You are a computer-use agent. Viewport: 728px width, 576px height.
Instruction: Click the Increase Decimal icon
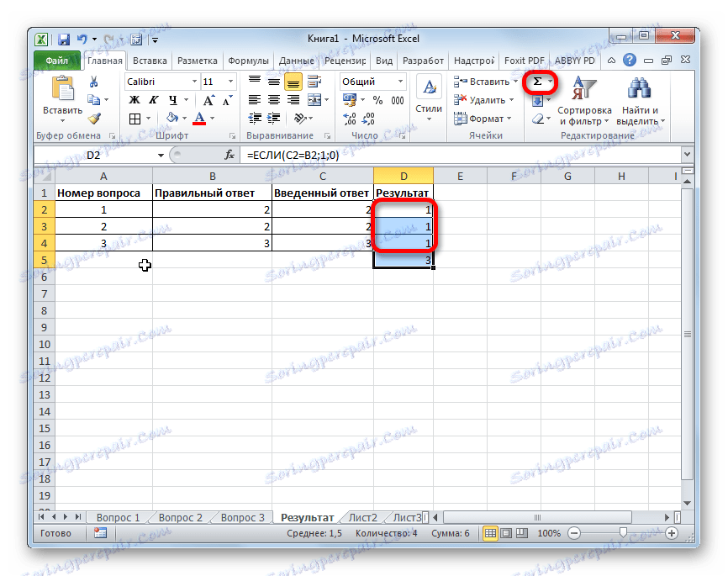point(350,119)
